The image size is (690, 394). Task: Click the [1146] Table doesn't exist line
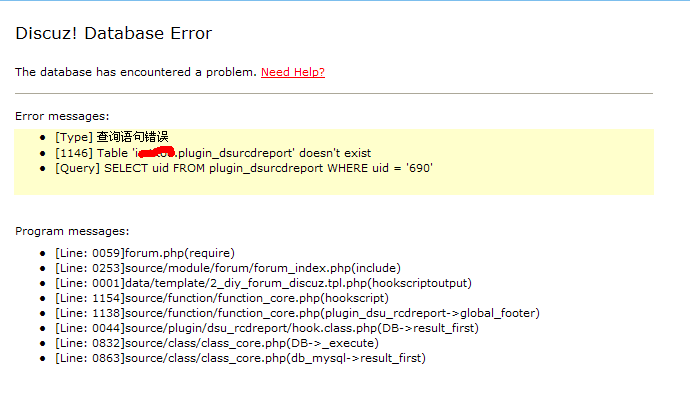coord(213,153)
